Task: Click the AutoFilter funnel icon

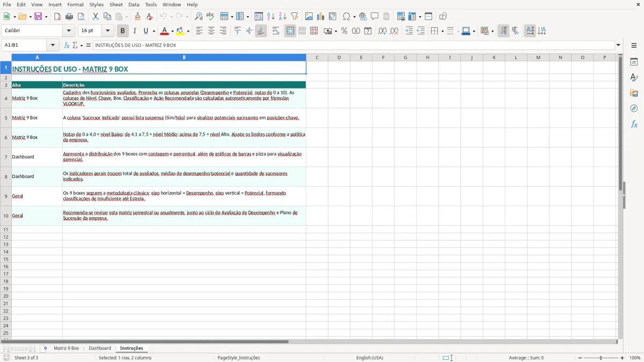Action: tap(295, 17)
